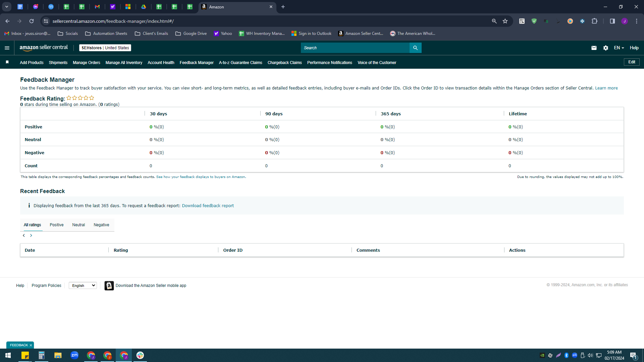Bookmark this page with star icon

505,21
